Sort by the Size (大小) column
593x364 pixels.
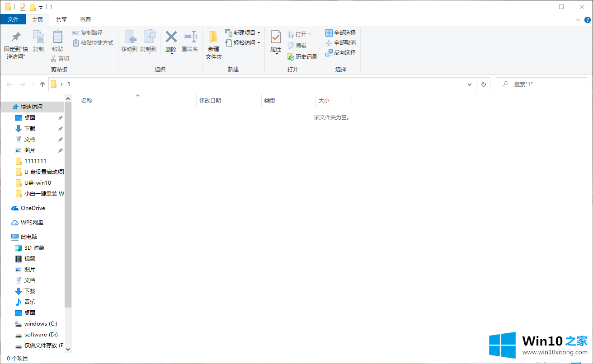(324, 101)
